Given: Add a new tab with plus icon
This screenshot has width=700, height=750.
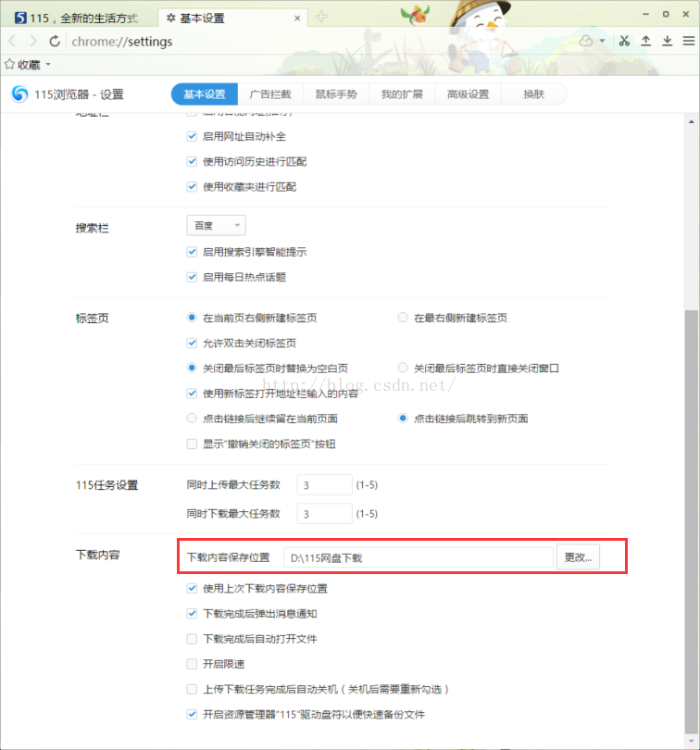Looking at the screenshot, I should click(x=321, y=18).
